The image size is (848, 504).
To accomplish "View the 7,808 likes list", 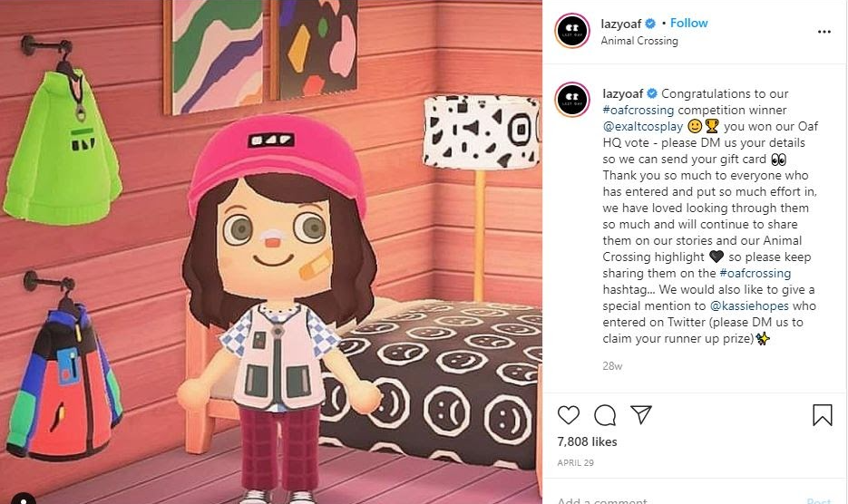I will pyautogui.click(x=587, y=441).
